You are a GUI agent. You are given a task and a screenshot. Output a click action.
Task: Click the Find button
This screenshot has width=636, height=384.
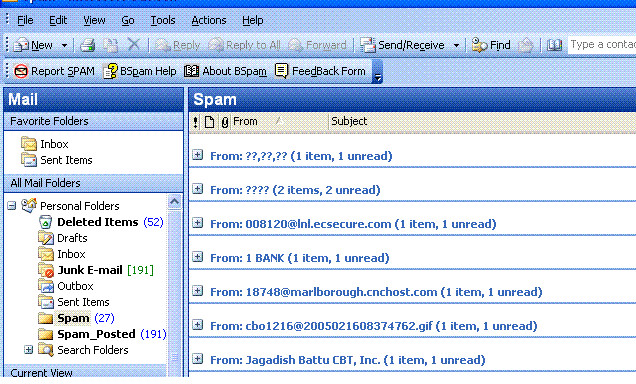click(491, 45)
